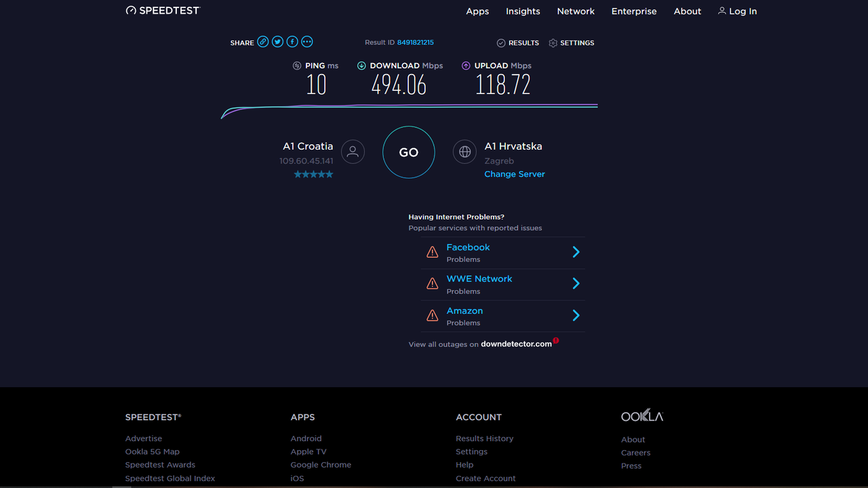
Task: Open About menu in header
Action: 688,12
